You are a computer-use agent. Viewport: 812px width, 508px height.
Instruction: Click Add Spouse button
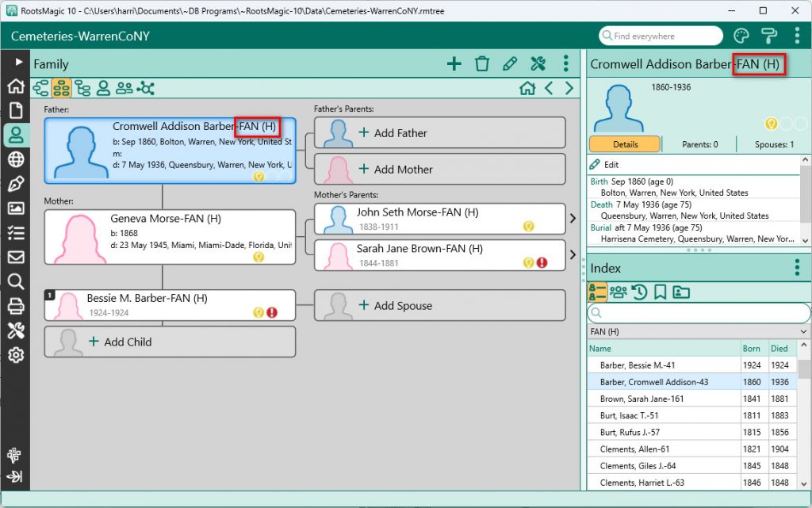[439, 305]
